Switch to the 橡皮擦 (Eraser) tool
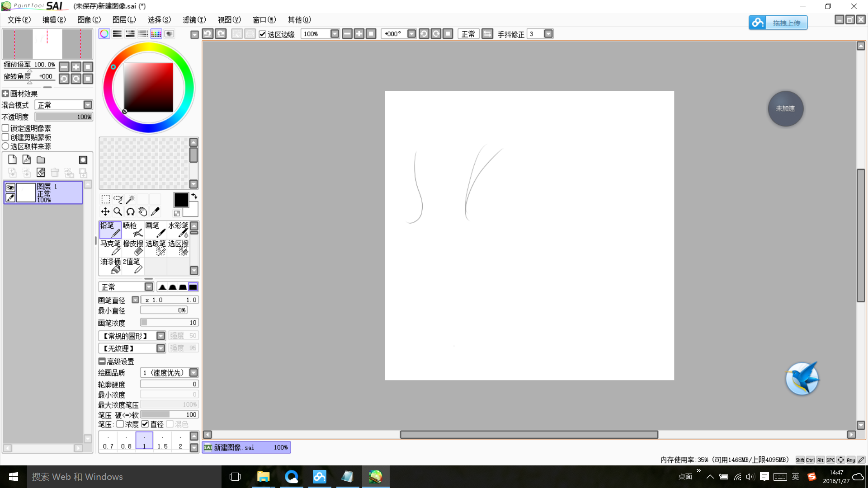The height and width of the screenshot is (488, 868). (x=132, y=248)
